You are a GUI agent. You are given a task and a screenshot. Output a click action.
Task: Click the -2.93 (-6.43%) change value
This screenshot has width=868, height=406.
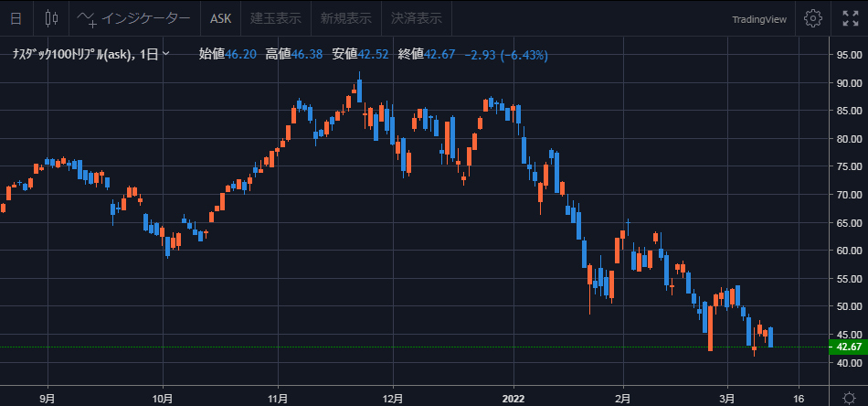[506, 54]
